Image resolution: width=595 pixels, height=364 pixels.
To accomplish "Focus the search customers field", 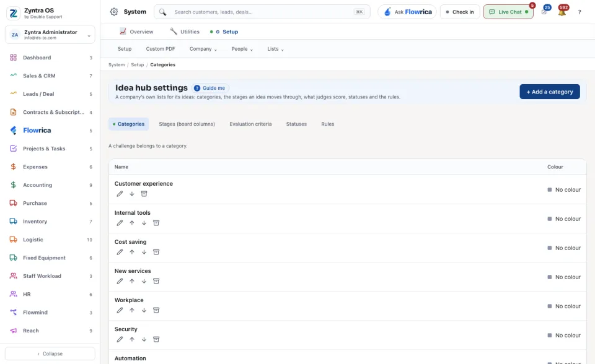I will coord(262,12).
